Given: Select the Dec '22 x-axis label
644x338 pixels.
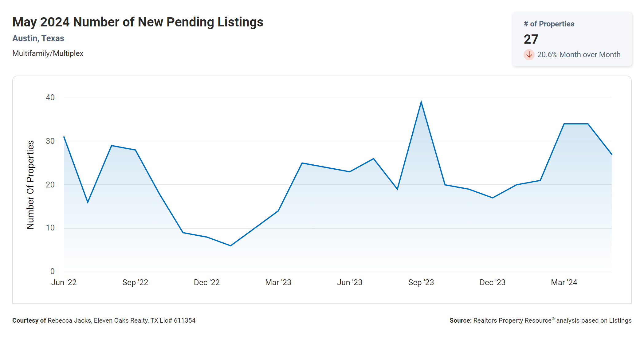Looking at the screenshot, I should pos(207,282).
